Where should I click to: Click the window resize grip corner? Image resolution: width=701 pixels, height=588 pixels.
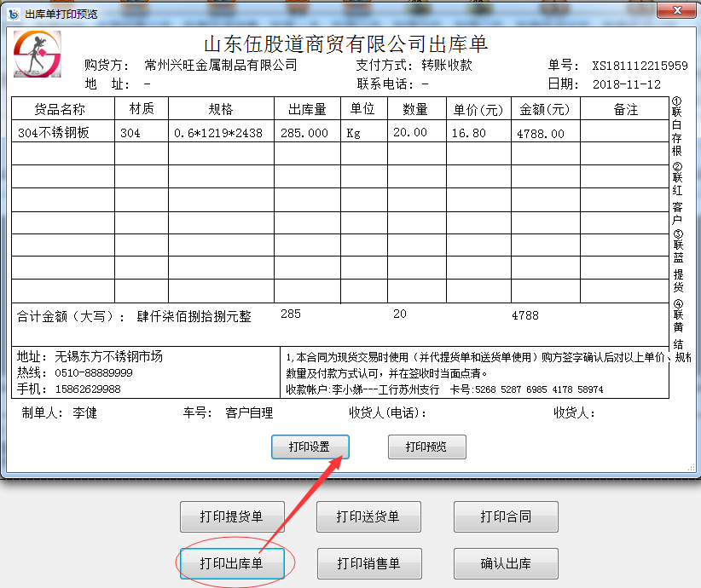691,467
